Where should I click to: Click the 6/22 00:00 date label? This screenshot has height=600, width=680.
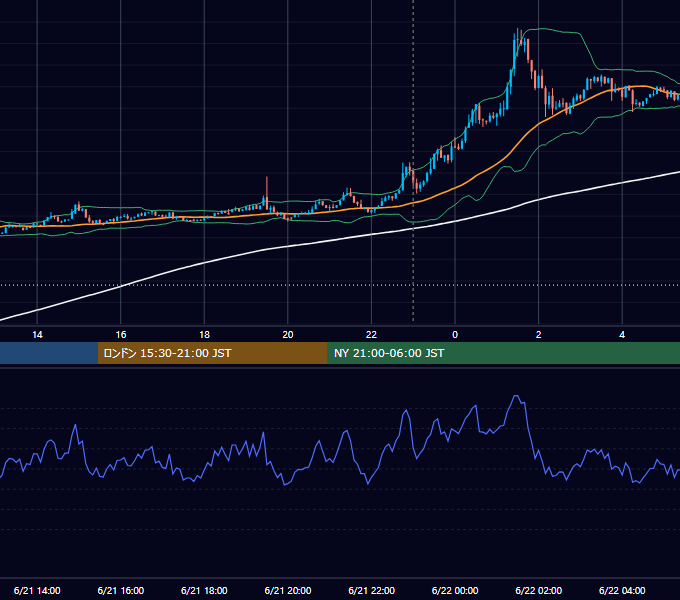click(455, 590)
